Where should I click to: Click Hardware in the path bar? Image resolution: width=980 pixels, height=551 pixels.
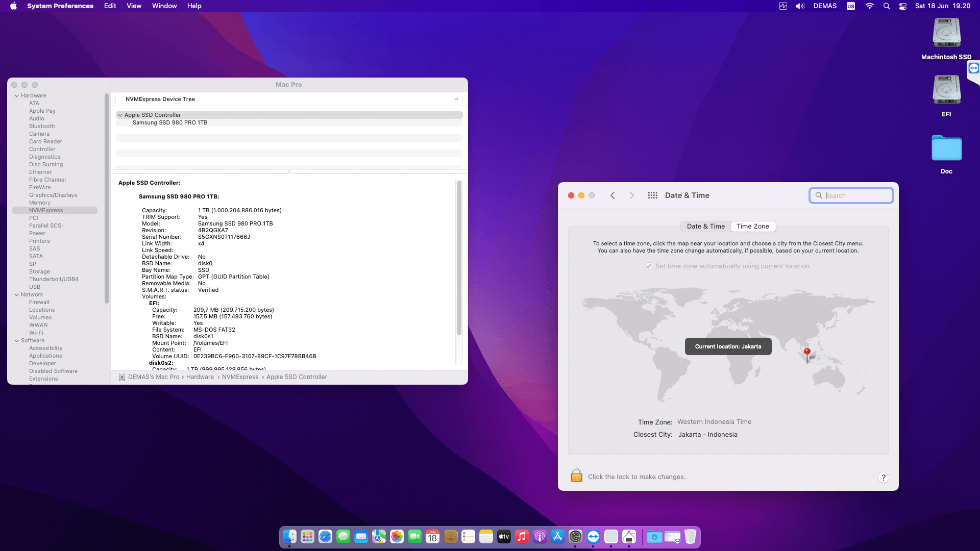click(x=200, y=377)
